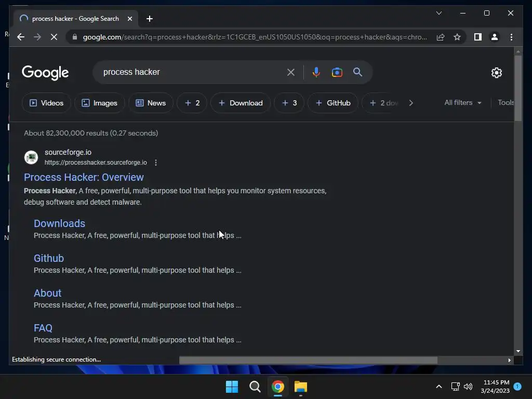Open Chrome profile menu
Image resolution: width=532 pixels, height=399 pixels.
tap(495, 37)
